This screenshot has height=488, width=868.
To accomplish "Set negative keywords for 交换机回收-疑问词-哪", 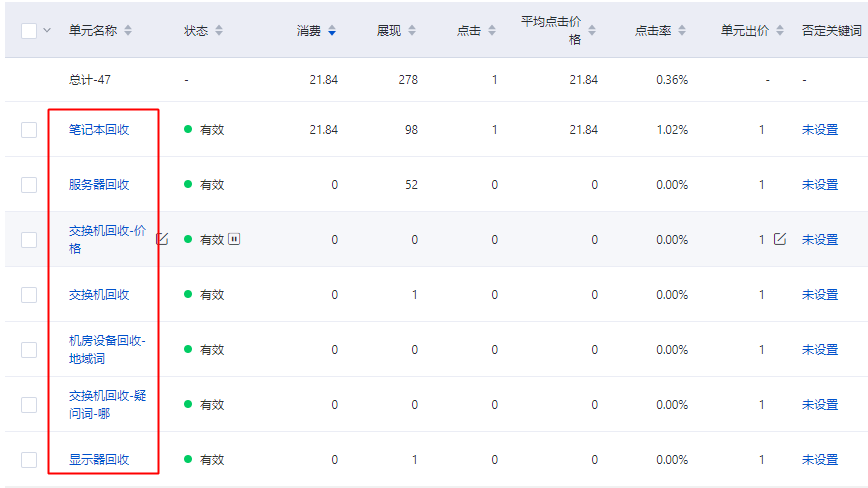I will pos(820,405).
